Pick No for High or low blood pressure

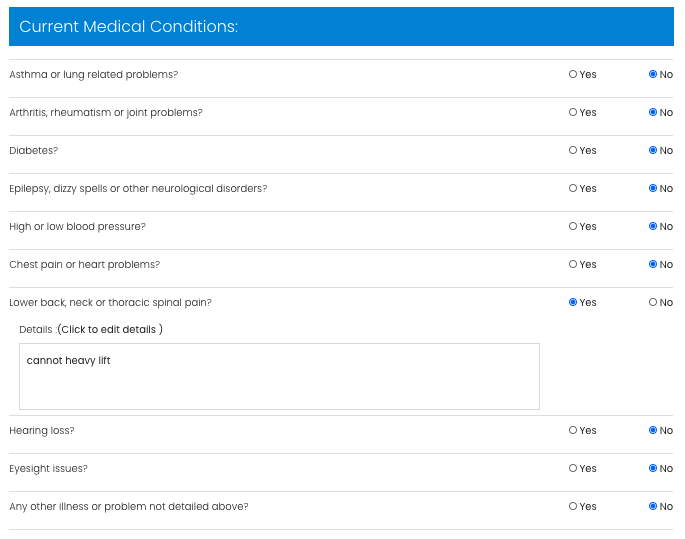click(x=653, y=226)
